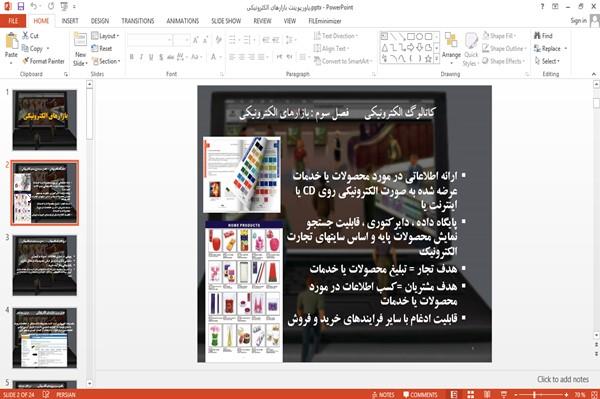
Task: Click the Copy button
Action: coord(32,49)
